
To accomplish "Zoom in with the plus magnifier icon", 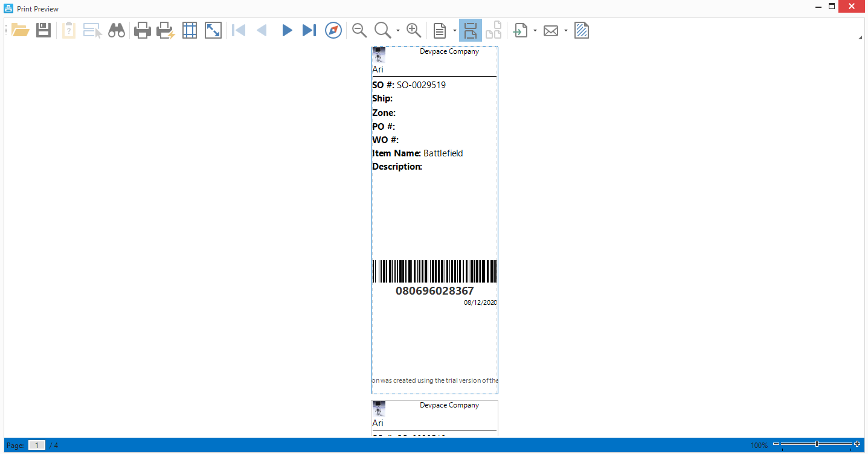I will coord(414,30).
